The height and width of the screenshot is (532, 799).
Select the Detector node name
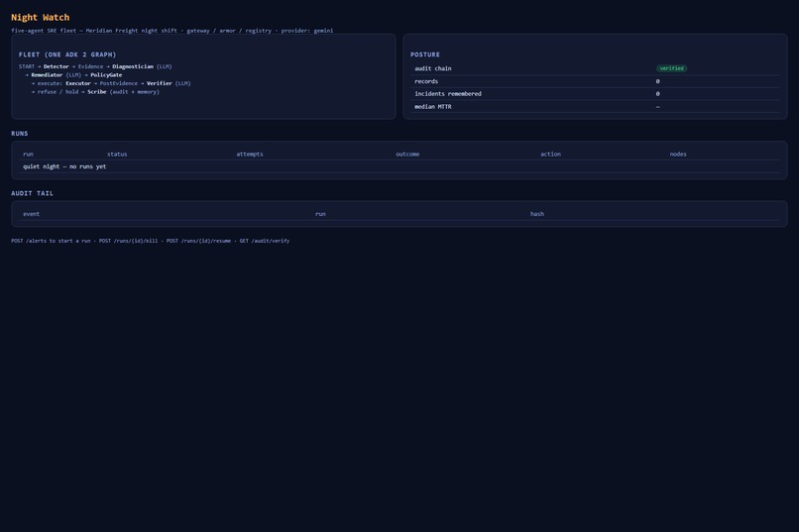point(57,66)
